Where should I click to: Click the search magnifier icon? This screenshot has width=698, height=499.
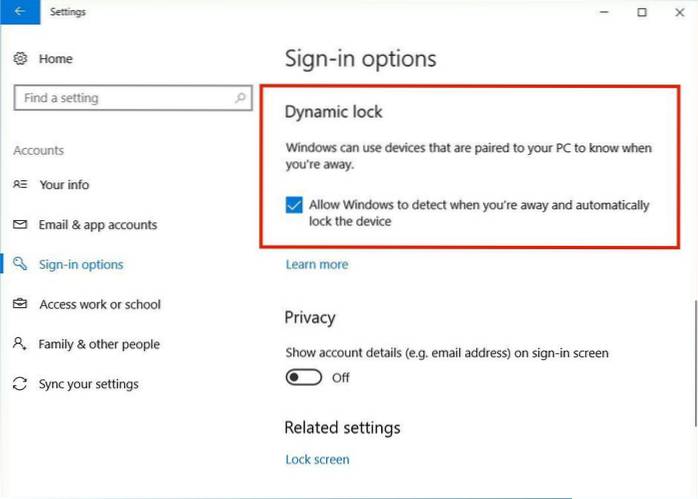click(x=240, y=98)
